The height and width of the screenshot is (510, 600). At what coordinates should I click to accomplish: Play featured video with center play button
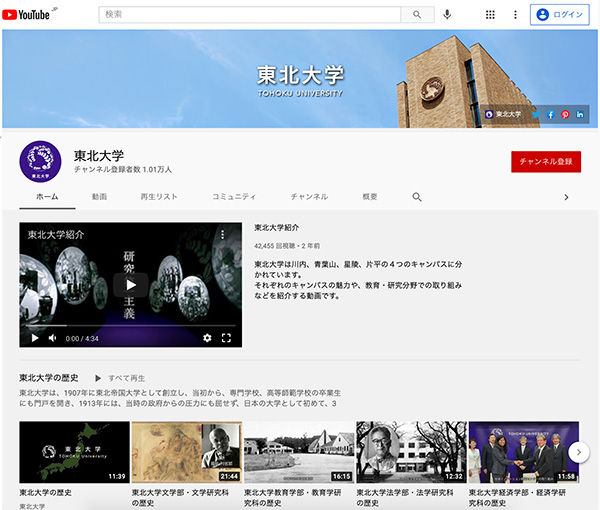click(x=131, y=285)
